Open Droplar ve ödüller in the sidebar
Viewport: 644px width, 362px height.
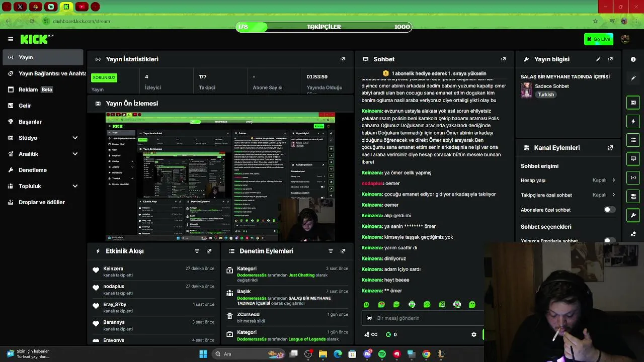43,202
